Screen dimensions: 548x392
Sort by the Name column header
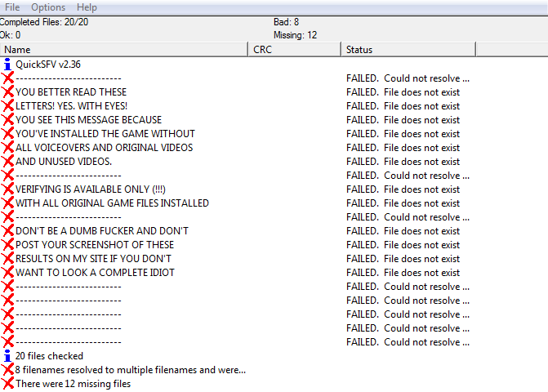pos(123,50)
